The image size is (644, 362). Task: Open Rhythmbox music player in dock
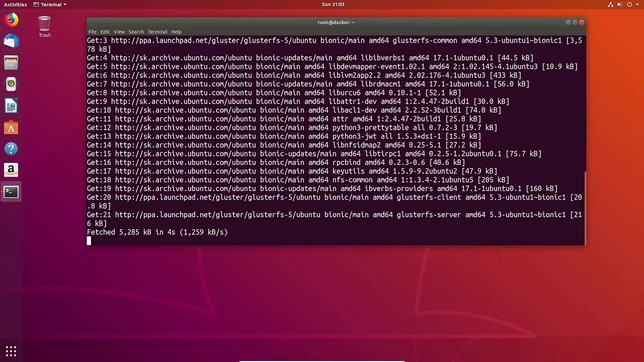tap(11, 84)
